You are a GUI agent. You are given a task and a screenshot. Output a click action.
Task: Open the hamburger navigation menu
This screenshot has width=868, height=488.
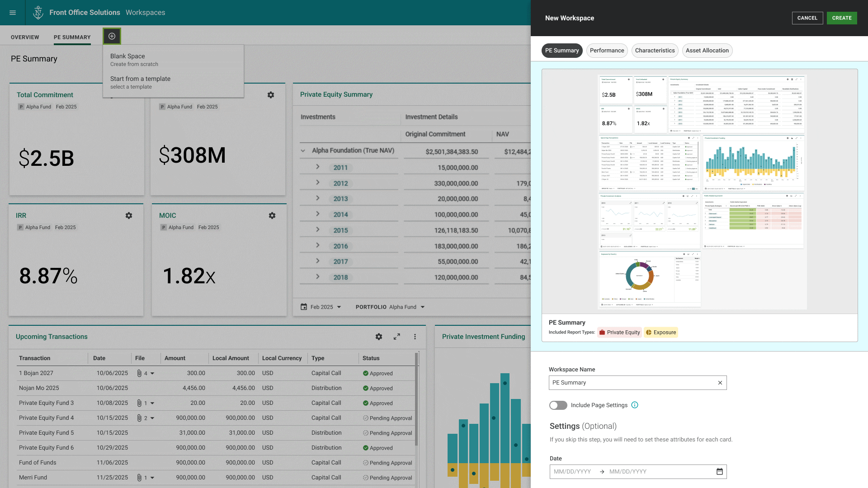(x=13, y=13)
